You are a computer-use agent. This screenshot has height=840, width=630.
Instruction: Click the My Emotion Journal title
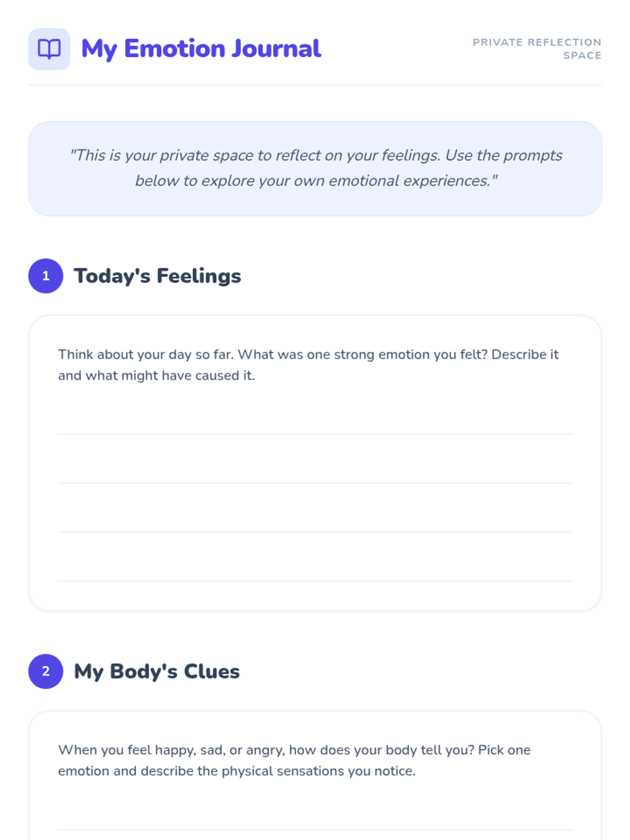201,49
